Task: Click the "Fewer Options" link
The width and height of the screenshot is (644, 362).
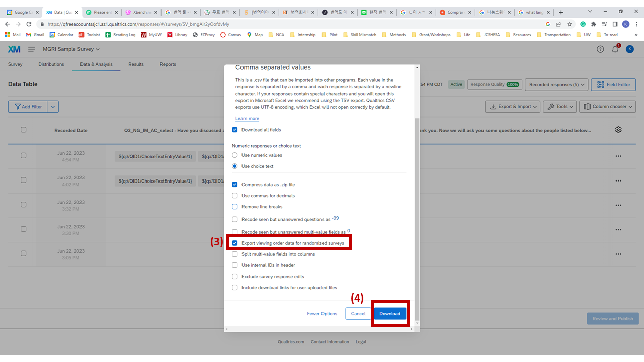Action: (x=322, y=313)
